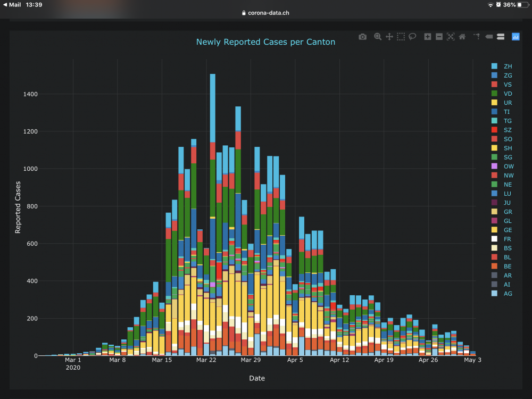532x399 pixels.
Task: Choose the Lasso Select tool
Action: point(412,37)
